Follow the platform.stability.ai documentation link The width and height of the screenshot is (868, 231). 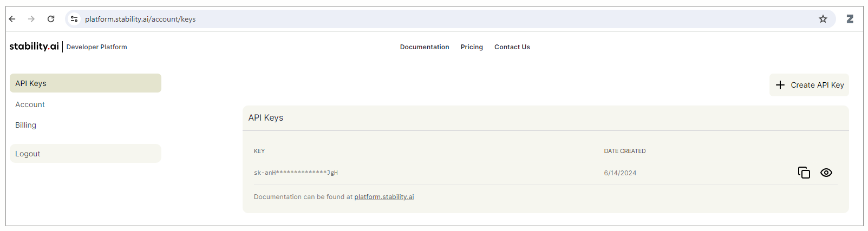[x=384, y=197]
